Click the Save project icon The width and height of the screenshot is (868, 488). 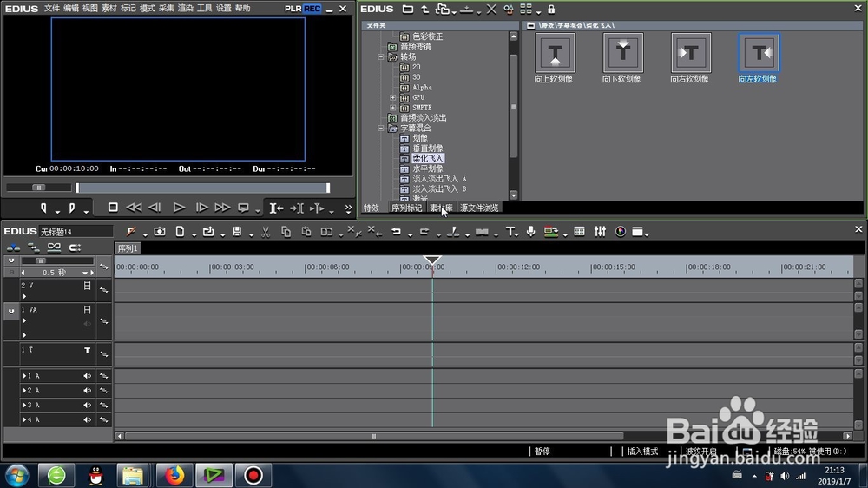pyautogui.click(x=237, y=232)
